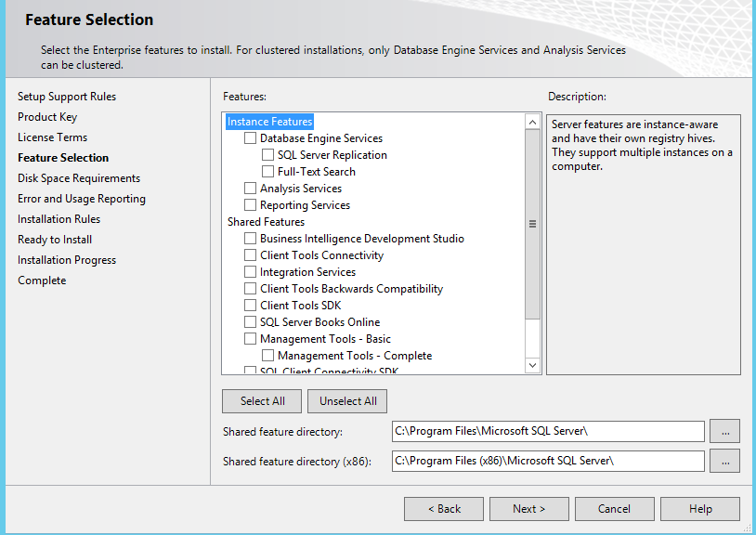Click the Installation Progress step

point(67,260)
